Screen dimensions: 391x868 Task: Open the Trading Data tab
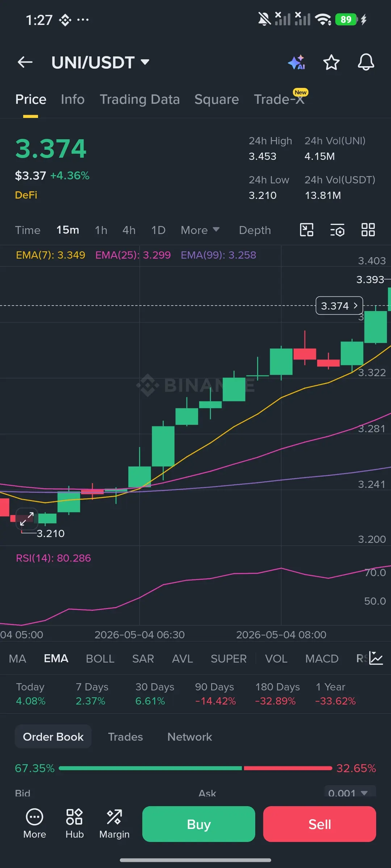(140, 99)
